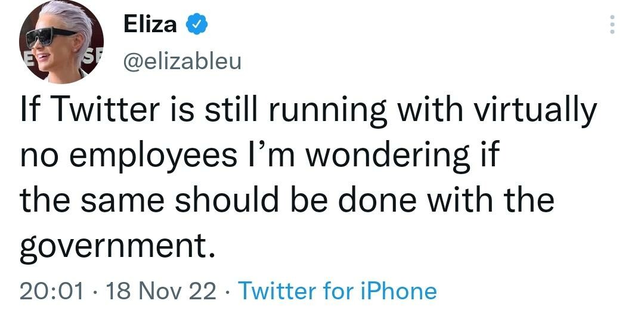644x313 pixels.
Task: Click the blue verified checkmark badge
Action: click(196, 24)
